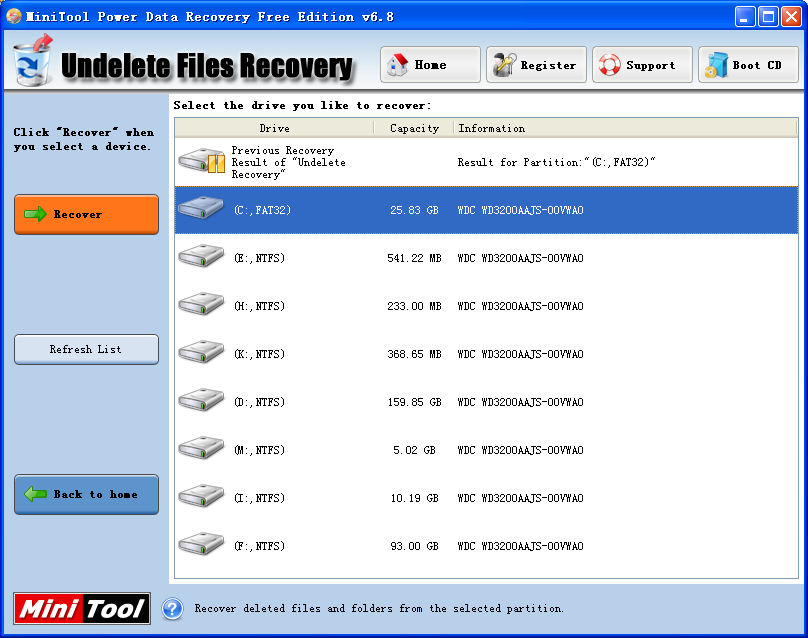Click the H: NTFS drive icon
The image size is (808, 638).
pos(201,304)
